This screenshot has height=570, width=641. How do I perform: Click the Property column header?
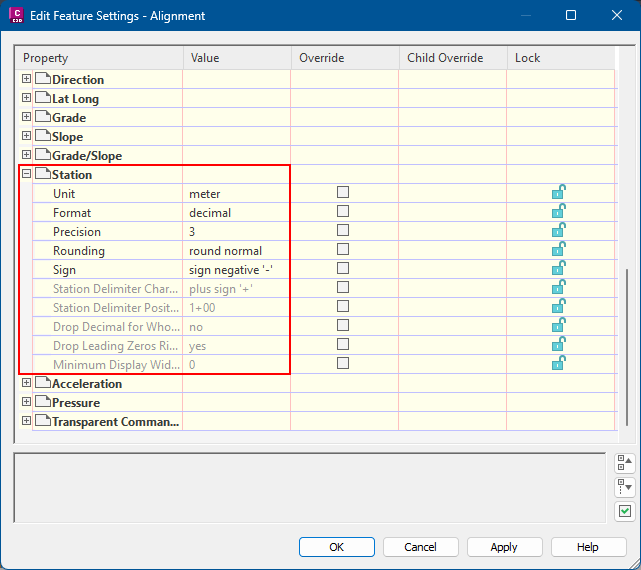pyautogui.click(x=99, y=58)
